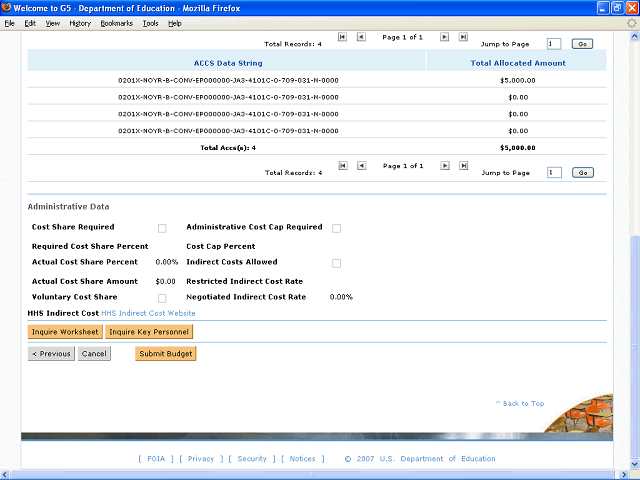
Task: Check Administrative Cost Cap Required box
Action: (x=336, y=228)
